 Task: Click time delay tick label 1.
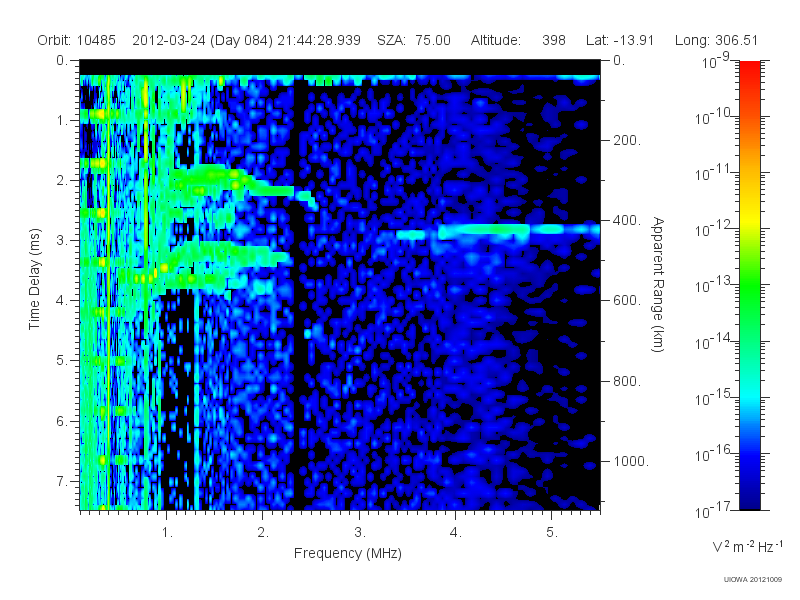pos(62,120)
